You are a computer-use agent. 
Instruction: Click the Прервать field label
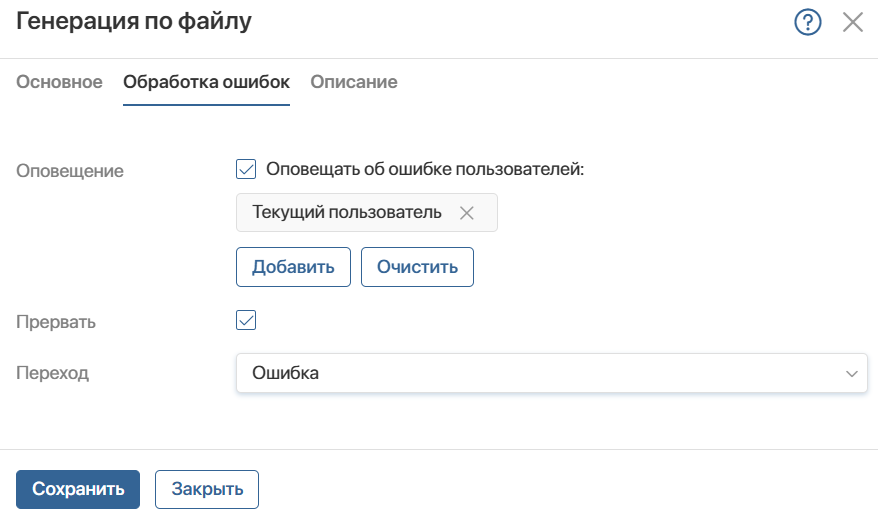(56, 322)
